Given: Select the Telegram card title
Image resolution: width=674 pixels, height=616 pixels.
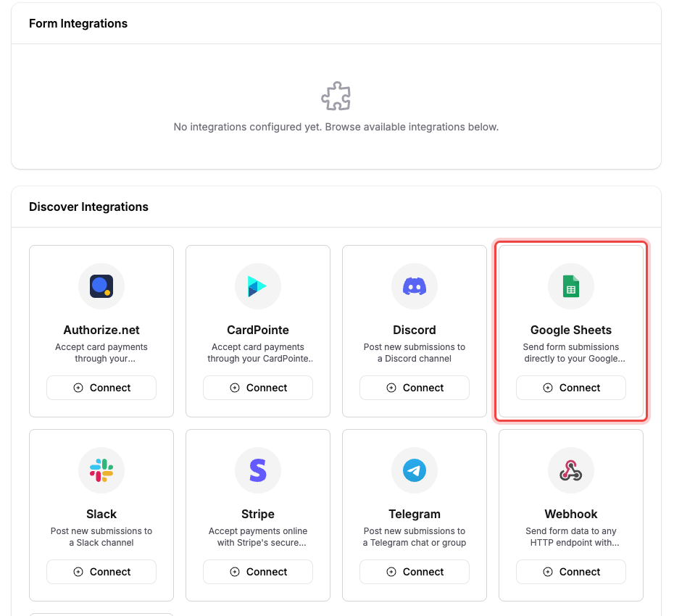Looking at the screenshot, I should tap(415, 514).
